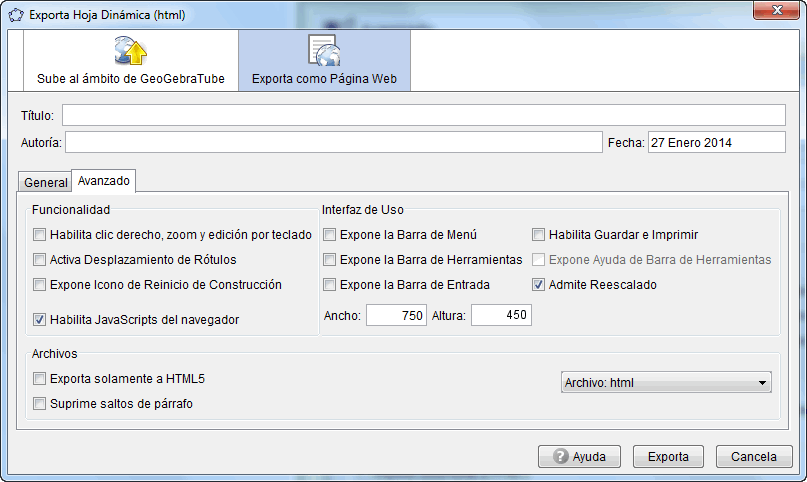Switch to the General tab

click(45, 183)
